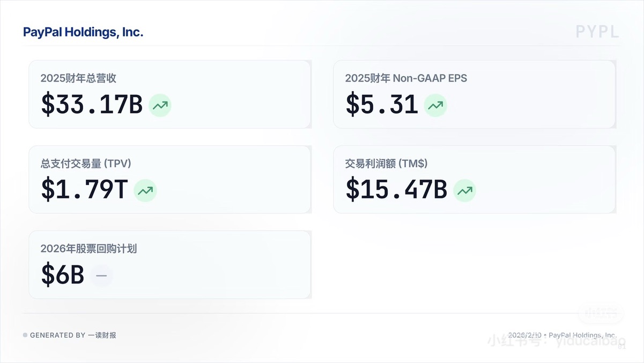Click the $1.79T payment volume figure
Viewport: 644px width, 363px height.
tap(85, 190)
